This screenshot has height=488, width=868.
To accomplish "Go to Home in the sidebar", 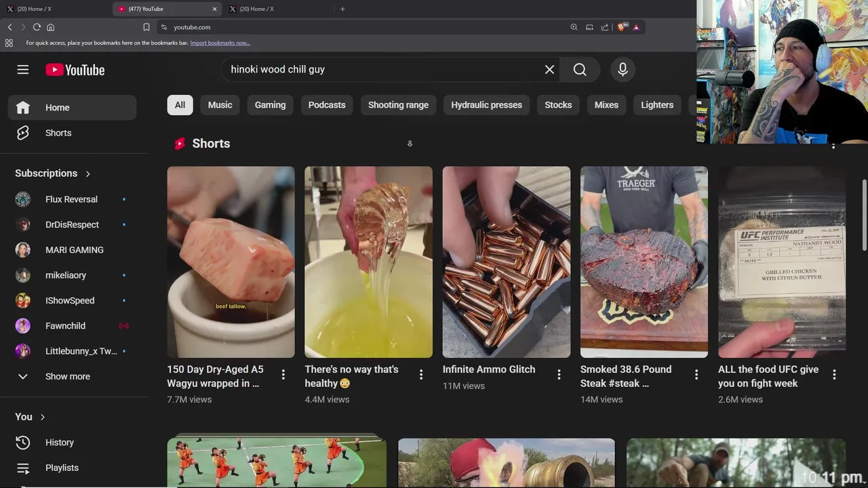I will [73, 108].
